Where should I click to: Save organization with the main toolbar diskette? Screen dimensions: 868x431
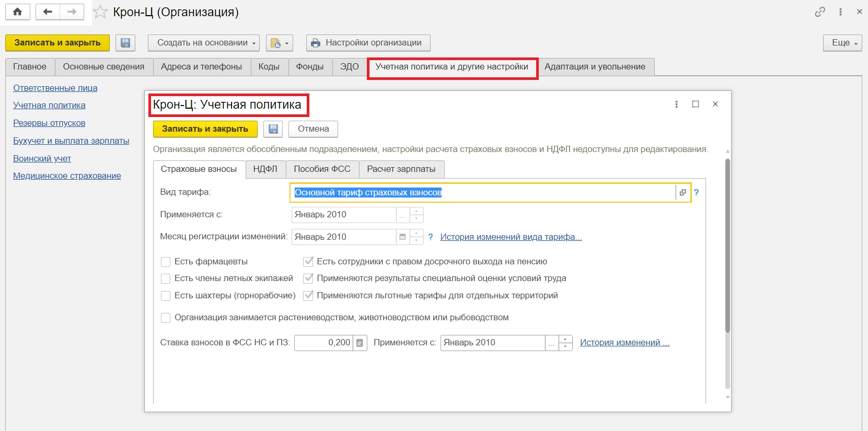[x=125, y=43]
